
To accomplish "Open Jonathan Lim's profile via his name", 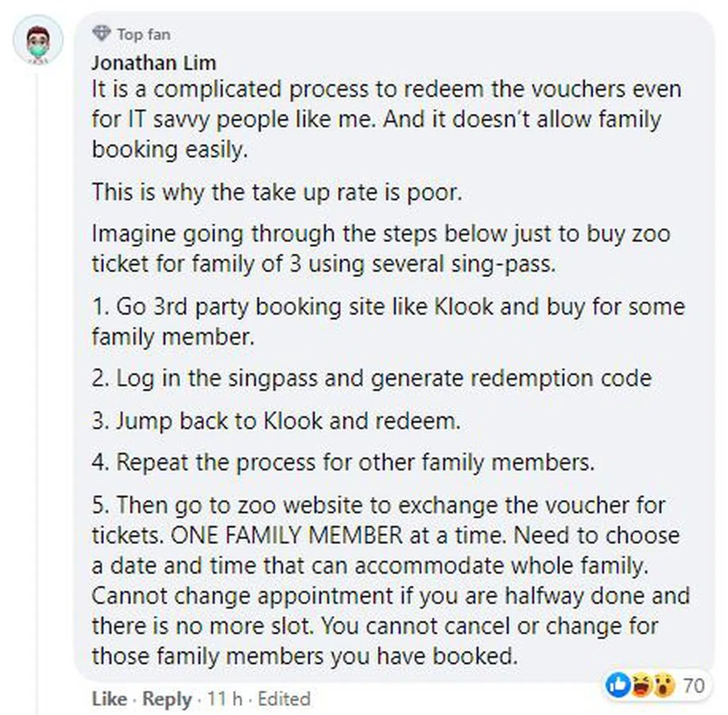I will pyautogui.click(x=153, y=62).
